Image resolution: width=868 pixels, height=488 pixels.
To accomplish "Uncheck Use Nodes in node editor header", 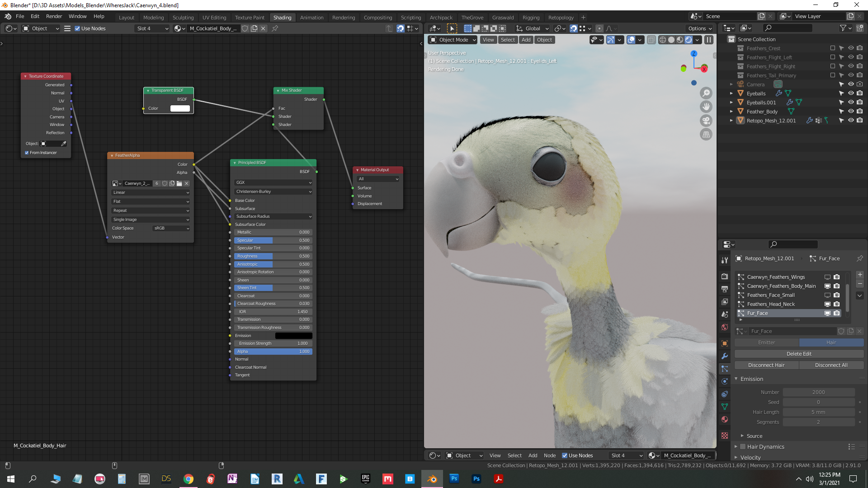I will click(x=77, y=28).
